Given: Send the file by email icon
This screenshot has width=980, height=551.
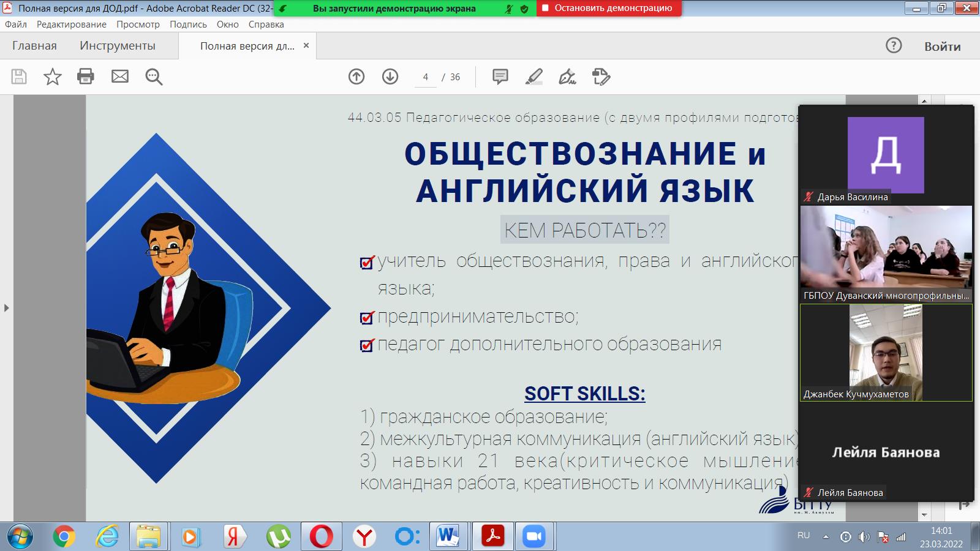Looking at the screenshot, I should coord(120,77).
